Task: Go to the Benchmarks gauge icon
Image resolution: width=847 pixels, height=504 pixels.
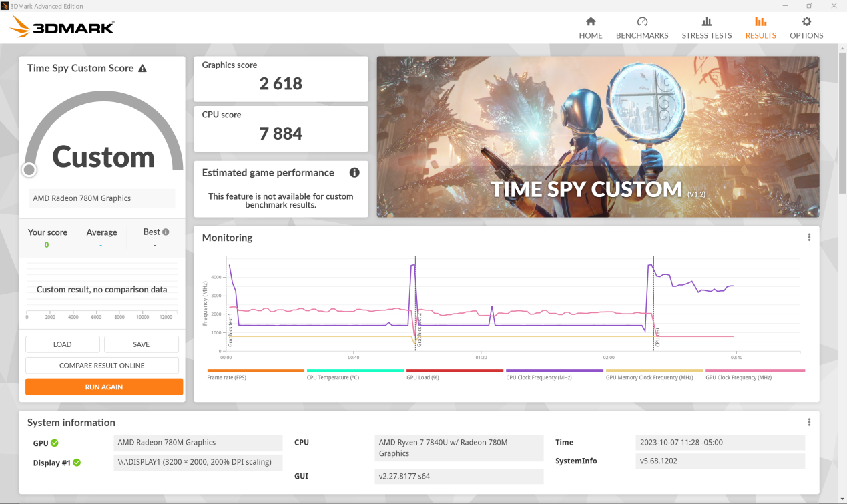Action: [x=642, y=22]
